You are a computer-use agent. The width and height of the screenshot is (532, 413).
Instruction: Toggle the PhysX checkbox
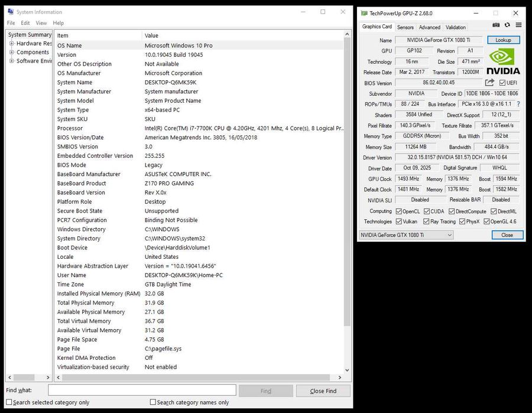462,222
